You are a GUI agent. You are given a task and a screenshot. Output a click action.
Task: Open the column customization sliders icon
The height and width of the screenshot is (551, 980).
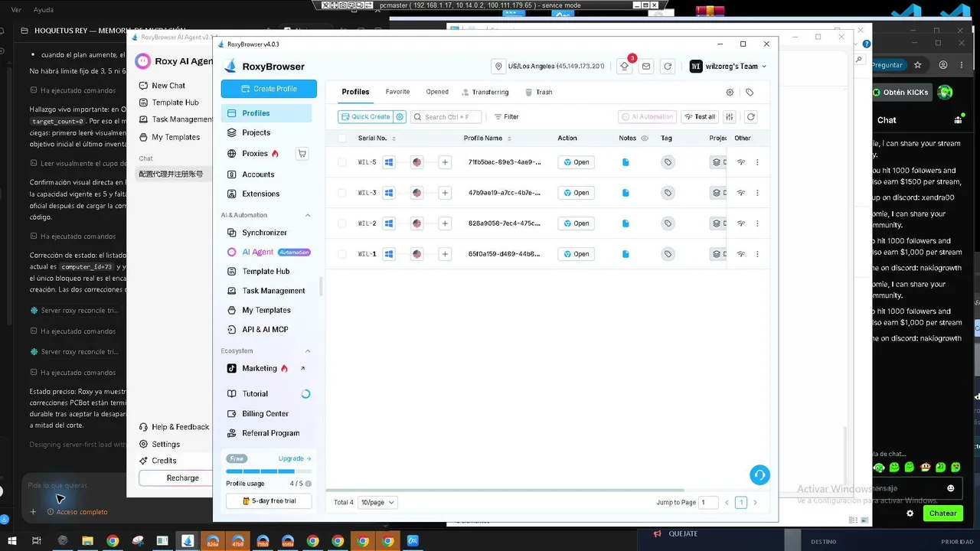click(730, 117)
